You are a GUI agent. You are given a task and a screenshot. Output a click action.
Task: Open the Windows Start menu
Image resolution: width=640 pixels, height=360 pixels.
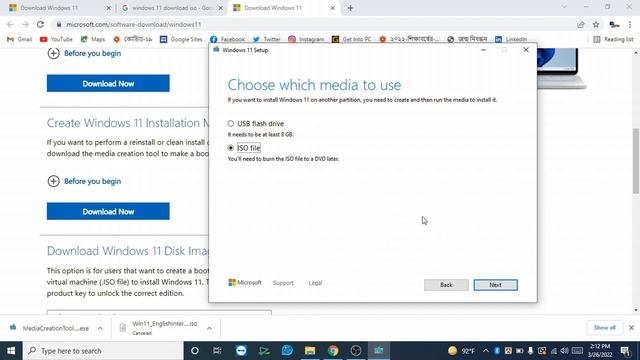[x=11, y=351]
